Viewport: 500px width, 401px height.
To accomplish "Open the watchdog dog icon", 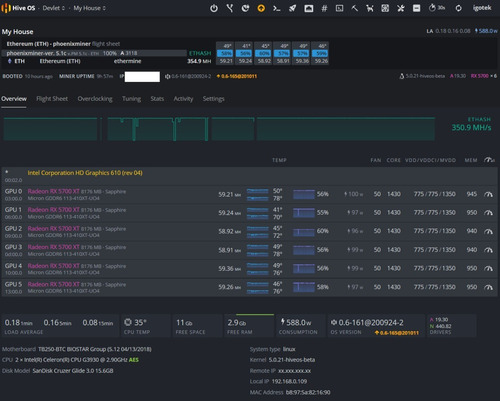I will [370, 8].
